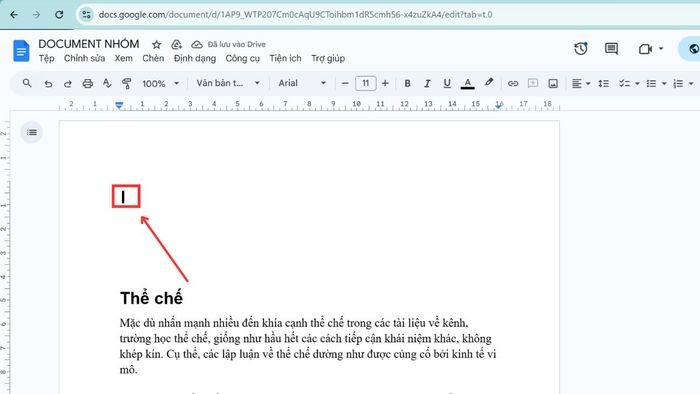Star the DOCUMENT NHÓM document
Screen dimensions: 700x394
coord(156,45)
